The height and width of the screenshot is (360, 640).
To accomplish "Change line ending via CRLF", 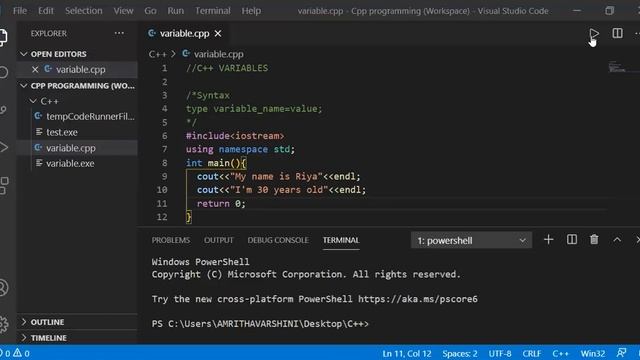I will pos(531,353).
